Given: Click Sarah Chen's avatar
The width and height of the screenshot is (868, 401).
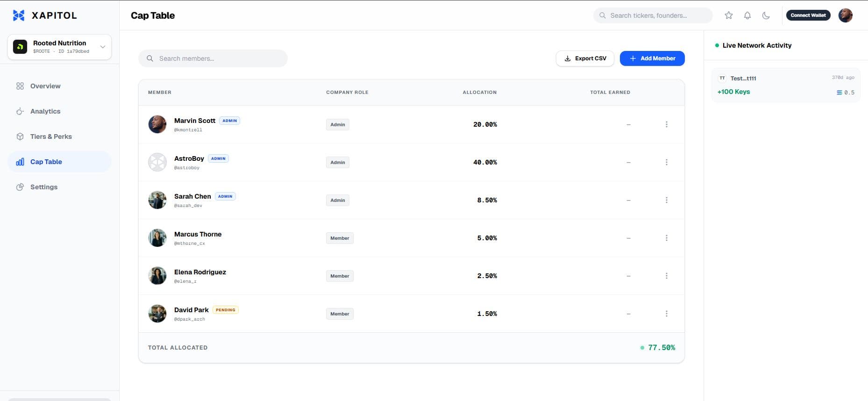Looking at the screenshot, I should [157, 200].
